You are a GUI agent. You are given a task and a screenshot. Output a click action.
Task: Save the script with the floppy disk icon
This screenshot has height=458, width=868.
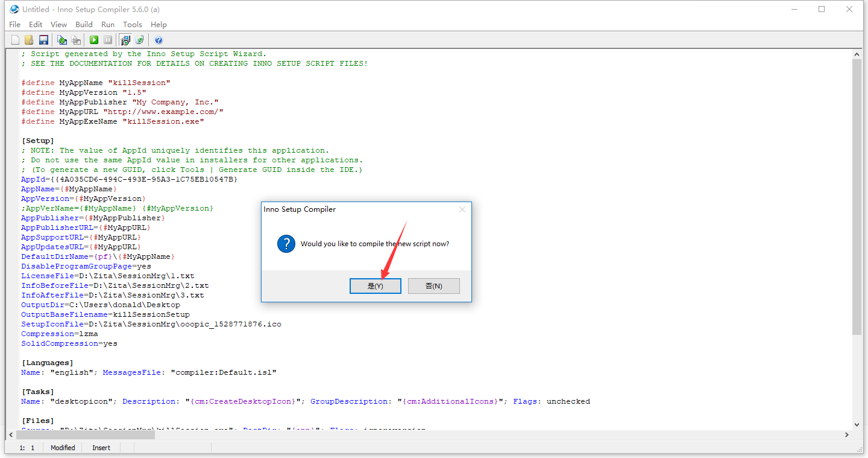pyautogui.click(x=43, y=40)
